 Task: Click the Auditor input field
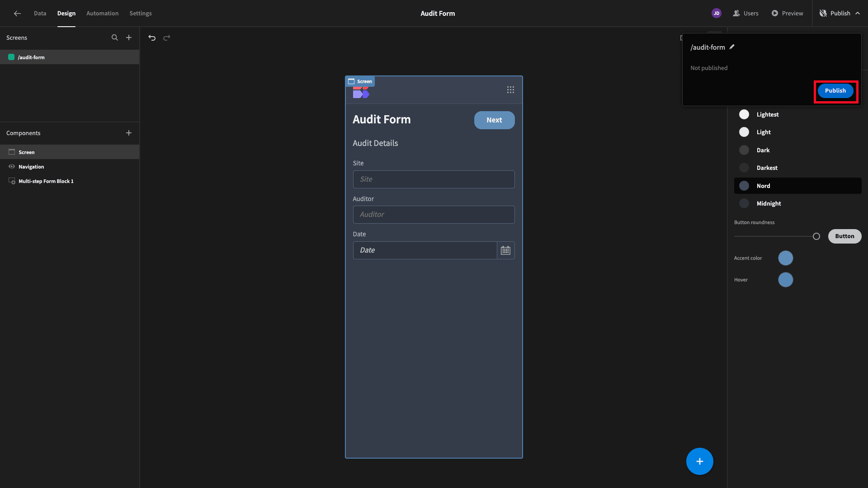click(434, 215)
